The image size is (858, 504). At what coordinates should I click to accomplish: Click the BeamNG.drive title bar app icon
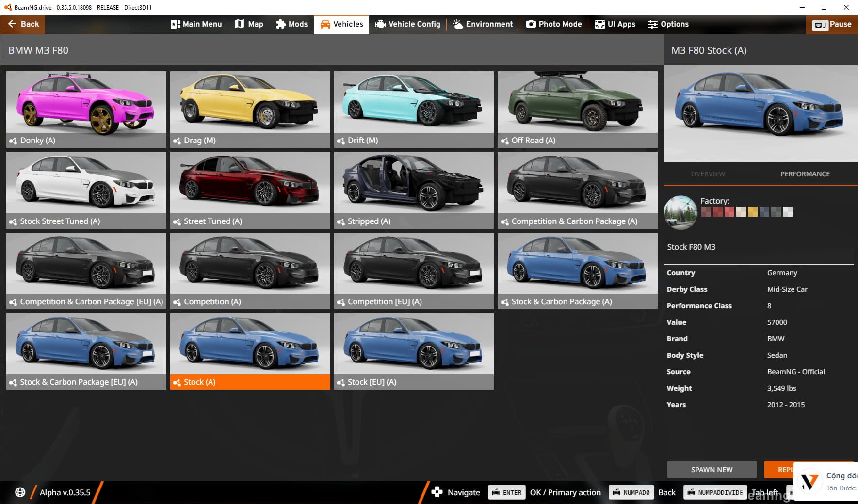pyautogui.click(x=8, y=7)
